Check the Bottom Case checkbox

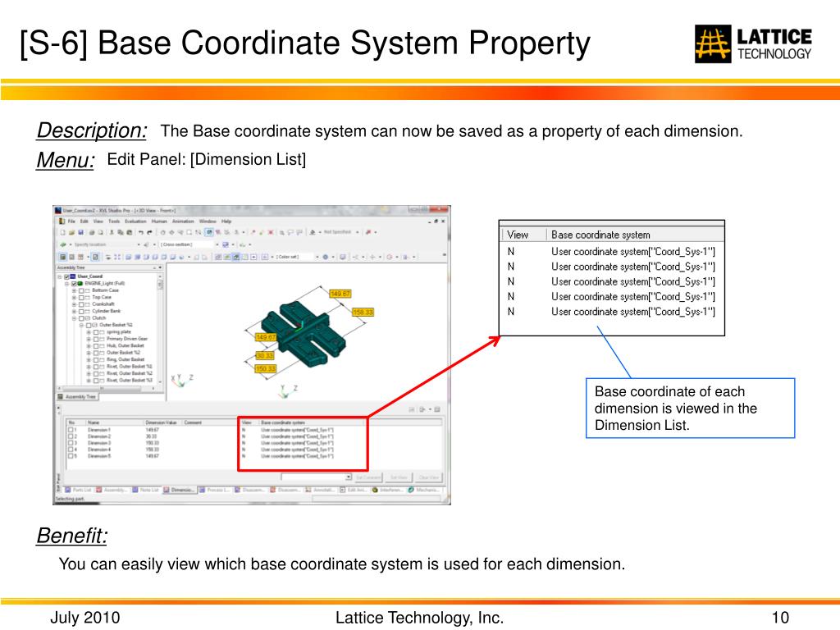point(81,291)
